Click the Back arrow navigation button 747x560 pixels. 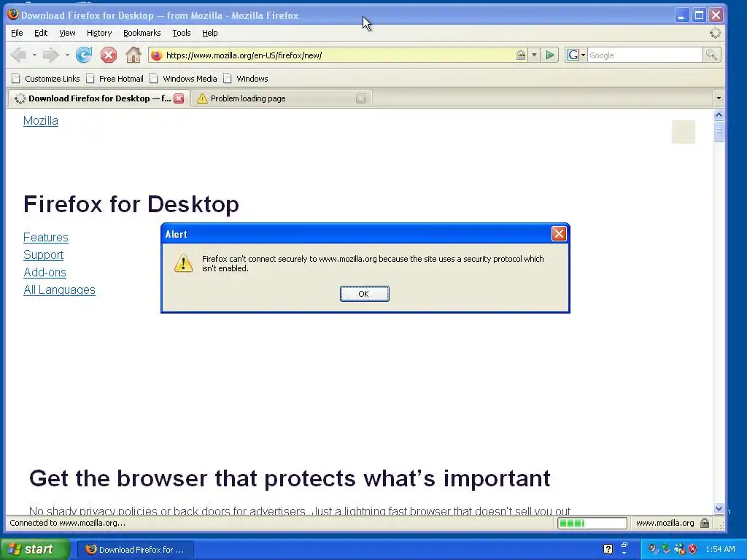tap(18, 55)
